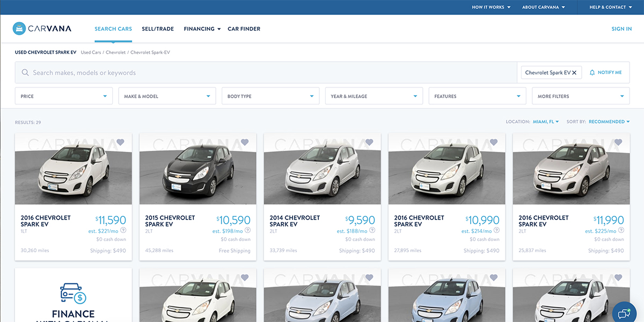Change location from Miami, FL
The width and height of the screenshot is (644, 322).
pyautogui.click(x=546, y=122)
